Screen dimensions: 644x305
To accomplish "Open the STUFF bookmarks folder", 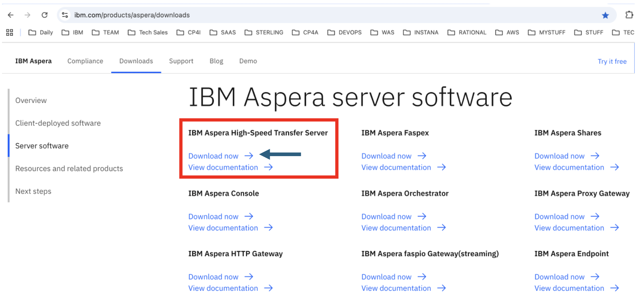I will click(589, 32).
